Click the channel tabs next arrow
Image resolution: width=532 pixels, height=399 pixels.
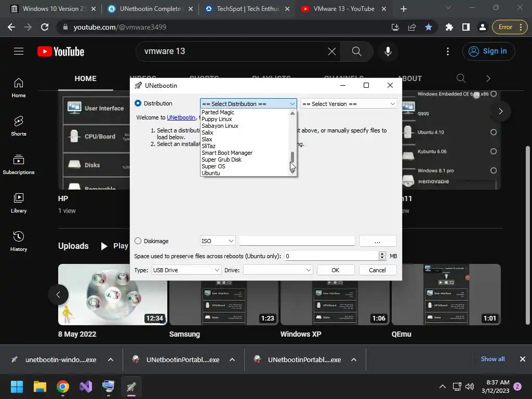point(488,78)
